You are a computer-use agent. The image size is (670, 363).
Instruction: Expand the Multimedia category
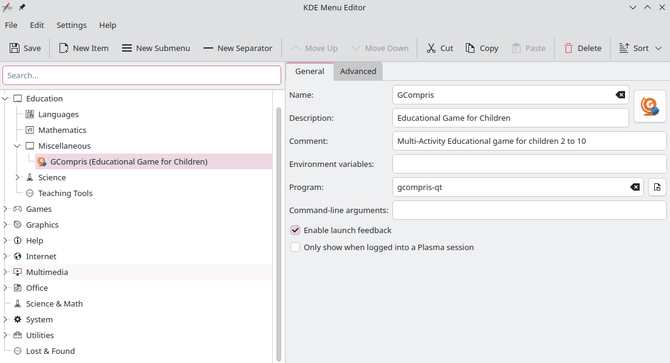click(x=5, y=272)
